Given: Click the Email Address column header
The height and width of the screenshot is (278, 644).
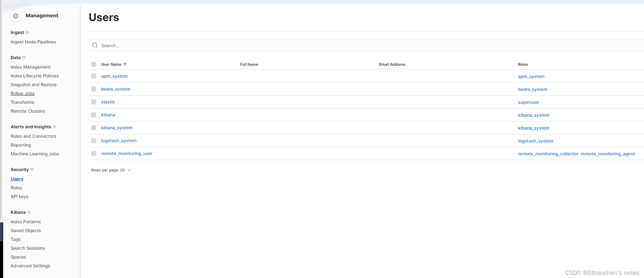Looking at the screenshot, I should coord(392,64).
